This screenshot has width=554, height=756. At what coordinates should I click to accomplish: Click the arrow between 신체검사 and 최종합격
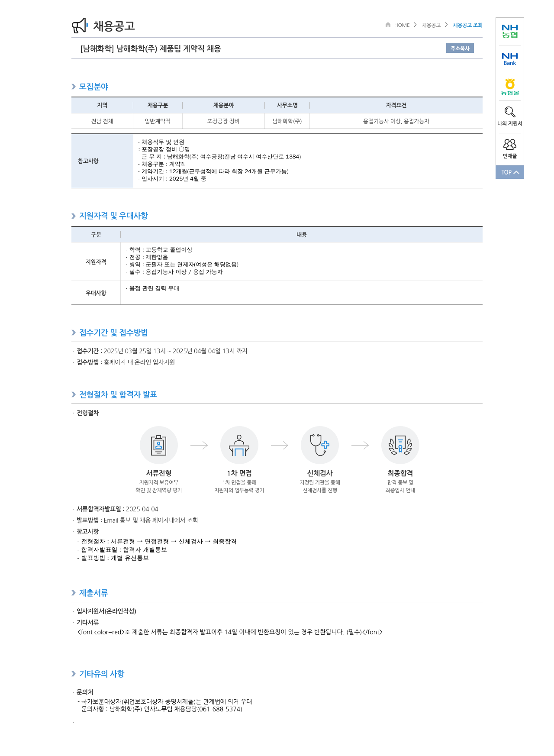coord(360,445)
